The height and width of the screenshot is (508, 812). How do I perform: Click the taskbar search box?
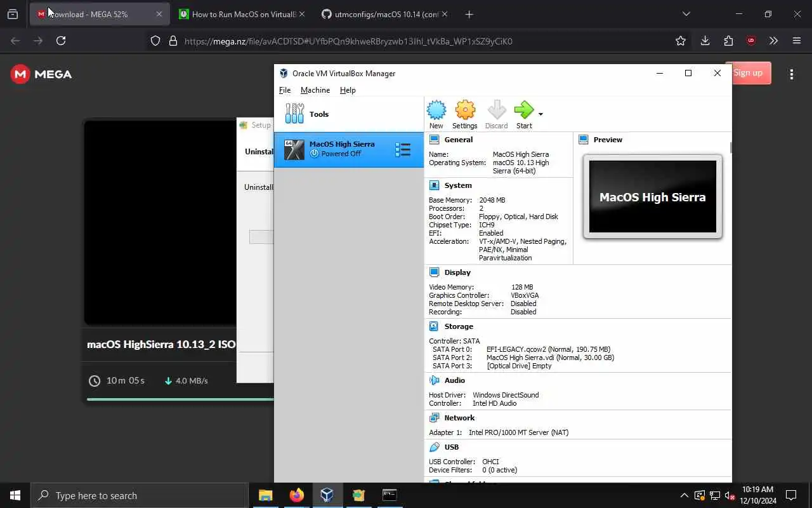coord(140,495)
